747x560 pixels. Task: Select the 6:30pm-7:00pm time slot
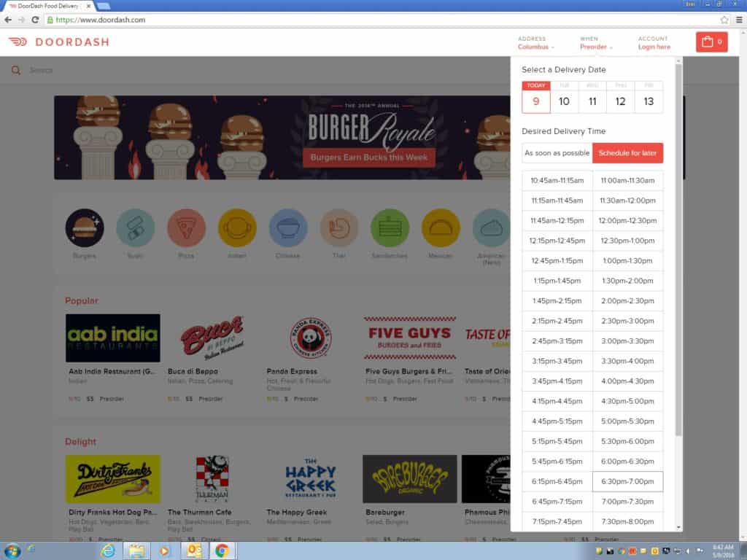click(627, 481)
